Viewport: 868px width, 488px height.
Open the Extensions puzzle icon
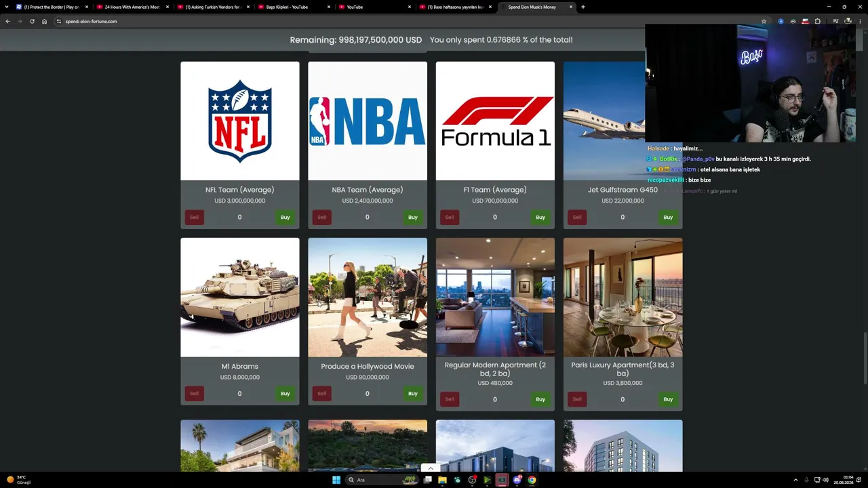[818, 21]
